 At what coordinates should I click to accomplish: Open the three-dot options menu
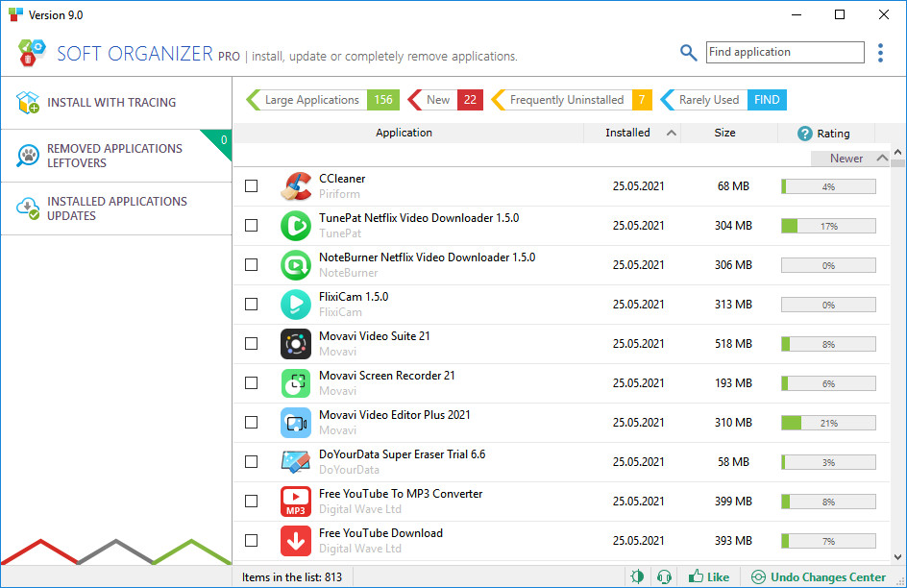coord(880,53)
